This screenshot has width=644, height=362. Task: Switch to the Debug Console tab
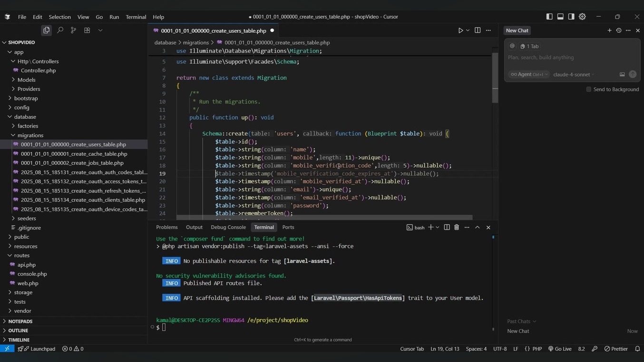click(x=228, y=228)
